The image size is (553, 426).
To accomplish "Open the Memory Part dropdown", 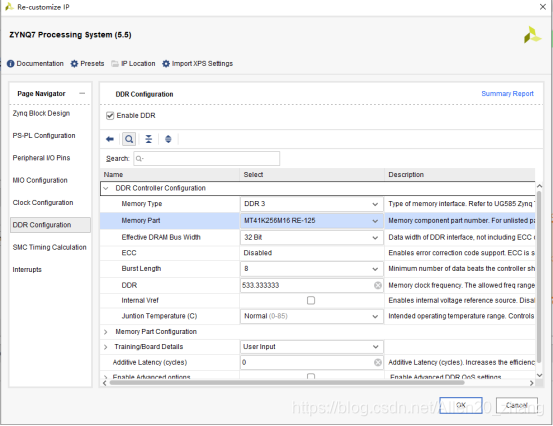I will click(311, 221).
